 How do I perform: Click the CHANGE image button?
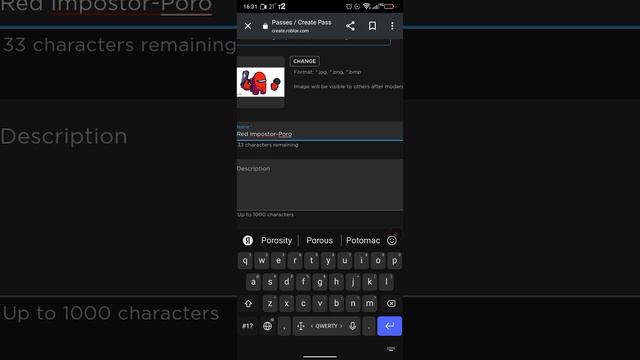point(304,61)
